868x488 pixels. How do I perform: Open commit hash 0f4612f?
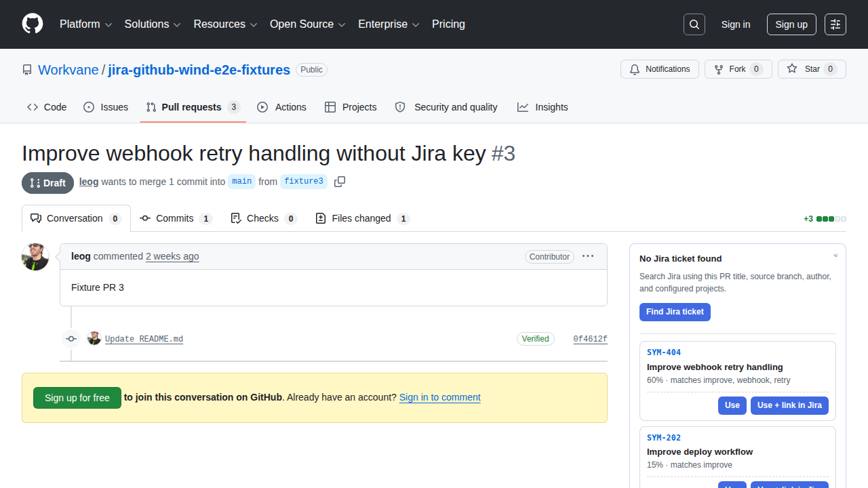point(590,339)
